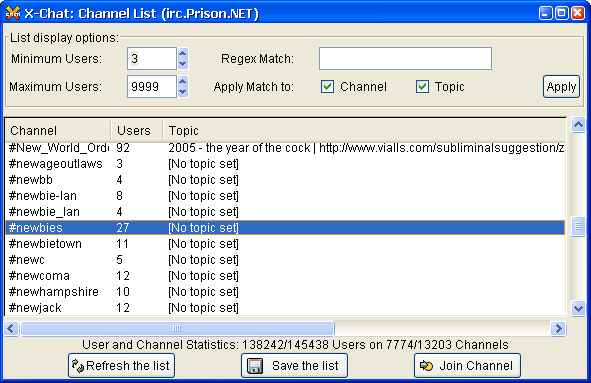Click the User and Channel Statistics text
591x383 pixels.
(295, 345)
